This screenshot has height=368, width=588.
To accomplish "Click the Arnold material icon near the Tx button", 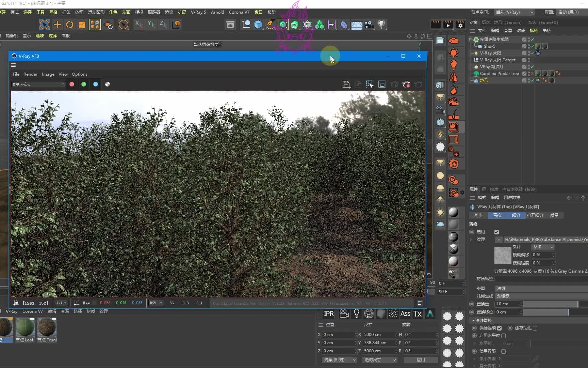I will [x=430, y=314].
